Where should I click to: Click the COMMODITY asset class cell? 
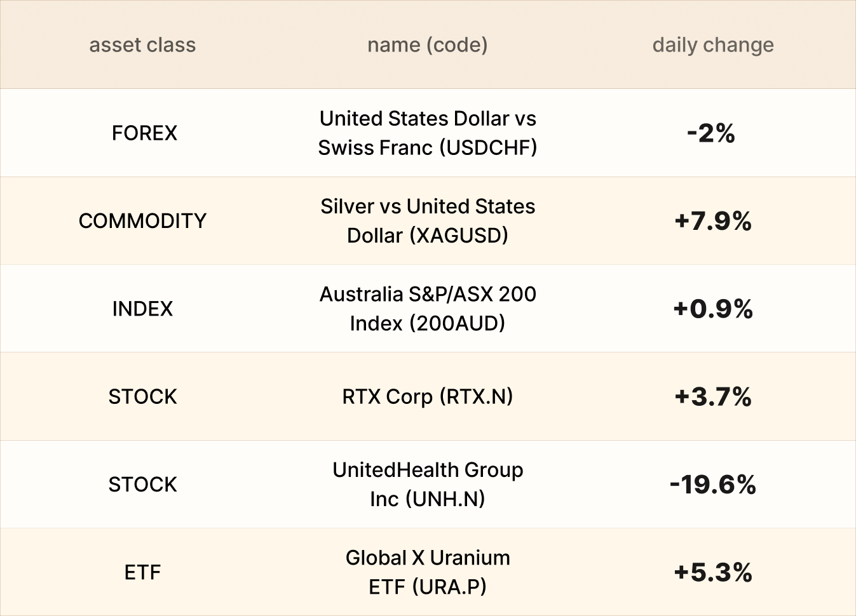coord(142,221)
